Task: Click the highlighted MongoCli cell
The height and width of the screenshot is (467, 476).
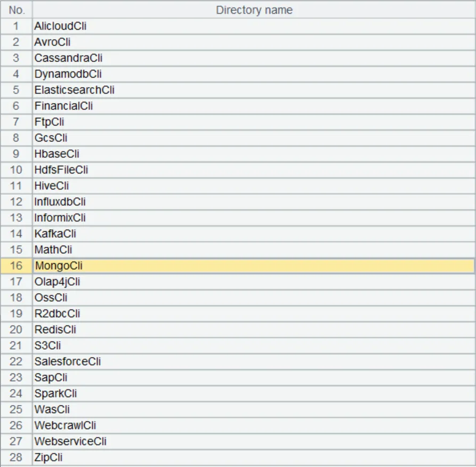Action: click(x=254, y=266)
